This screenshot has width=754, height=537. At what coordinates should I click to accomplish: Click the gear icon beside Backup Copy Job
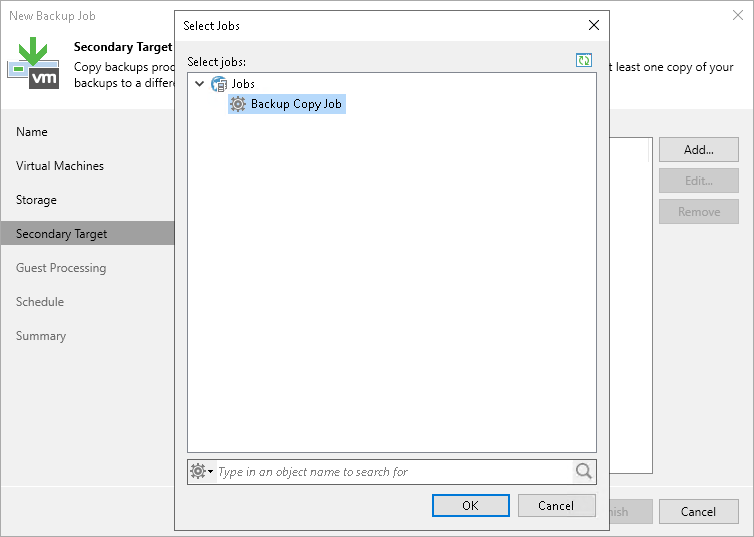pyautogui.click(x=238, y=104)
